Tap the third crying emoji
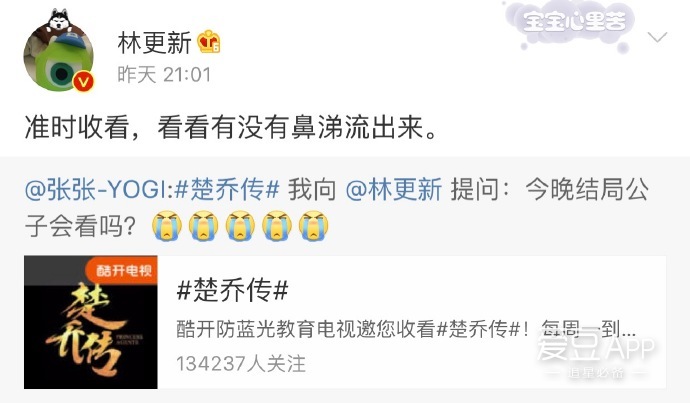 [240, 226]
